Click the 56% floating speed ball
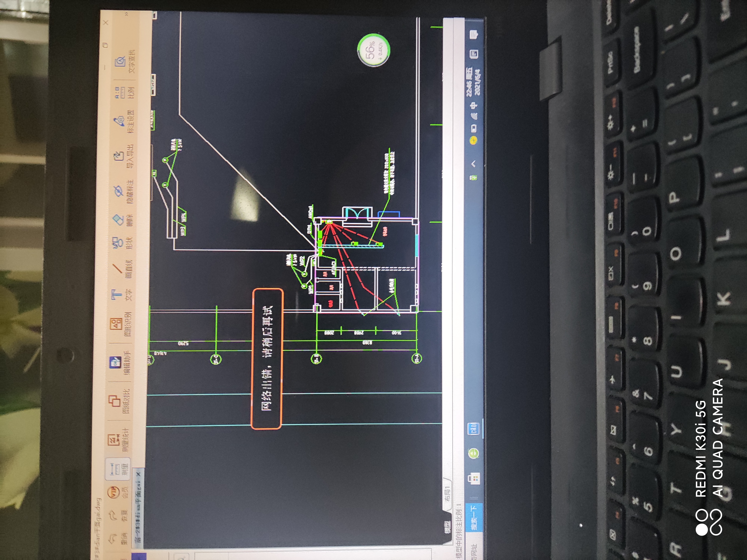This screenshot has height=560, width=747. point(374,51)
